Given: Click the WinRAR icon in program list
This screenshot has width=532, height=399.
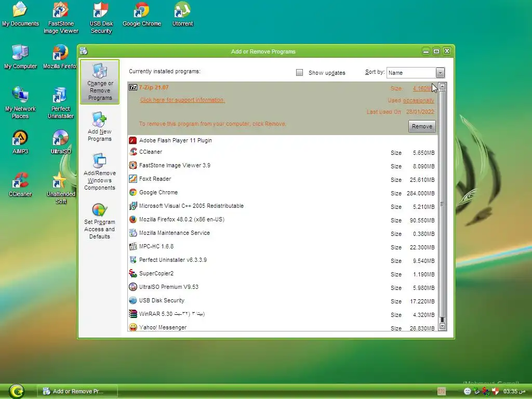Looking at the screenshot, I should point(133,313).
